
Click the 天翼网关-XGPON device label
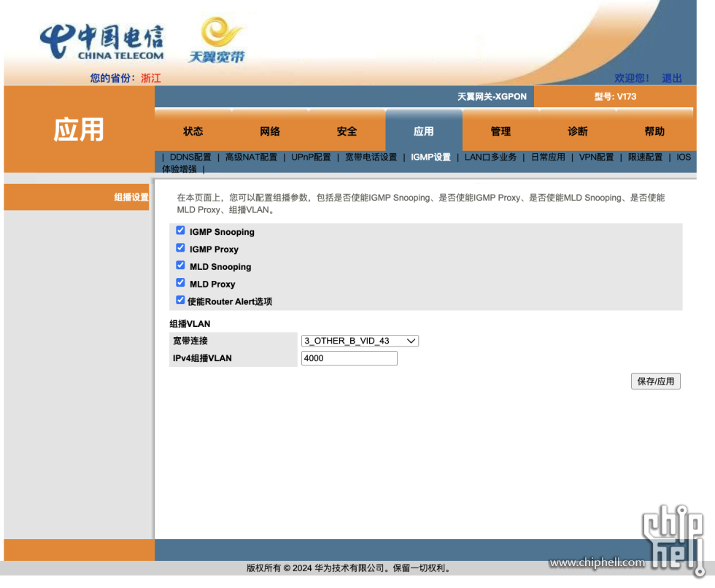(492, 96)
